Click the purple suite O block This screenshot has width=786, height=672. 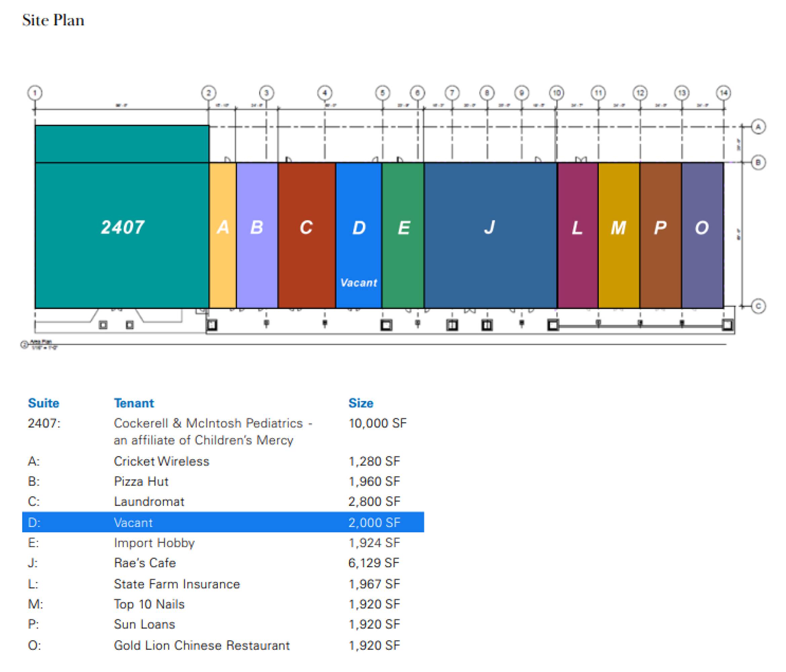point(702,235)
